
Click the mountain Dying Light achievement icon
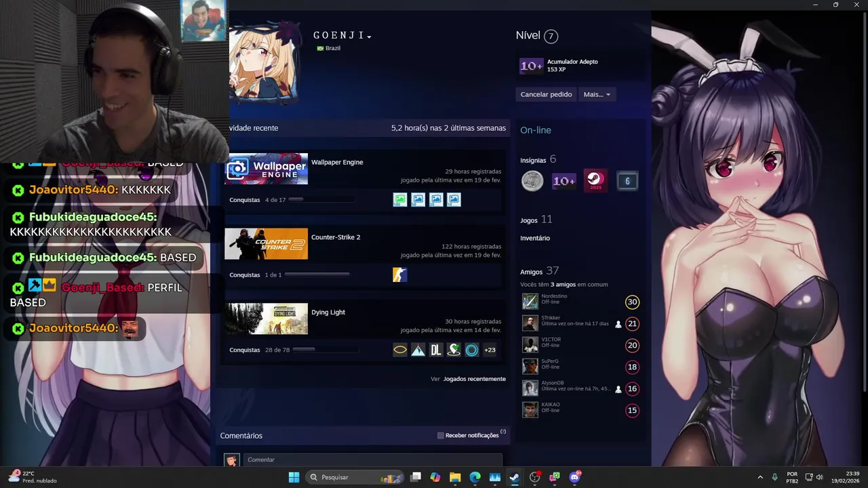click(x=418, y=350)
